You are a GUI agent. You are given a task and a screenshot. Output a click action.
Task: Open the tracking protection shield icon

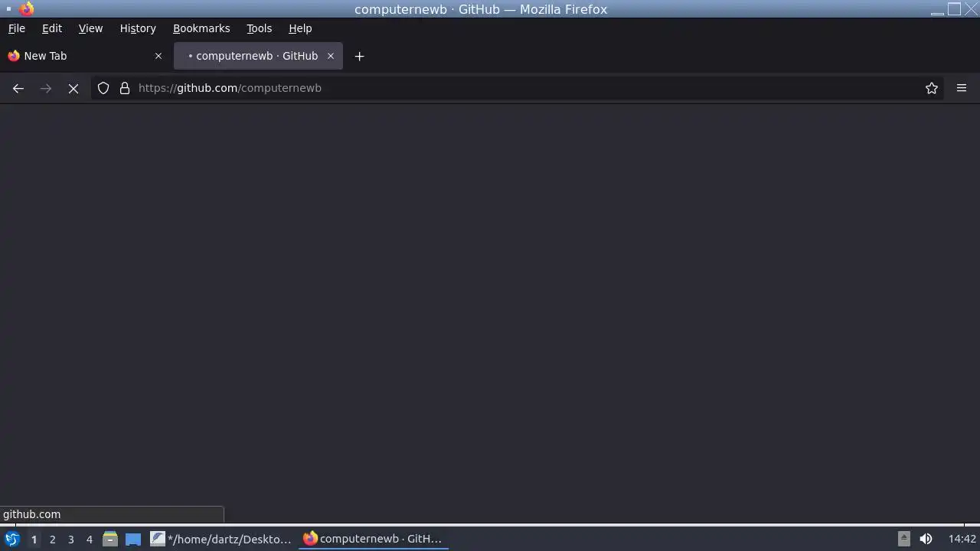(x=103, y=88)
